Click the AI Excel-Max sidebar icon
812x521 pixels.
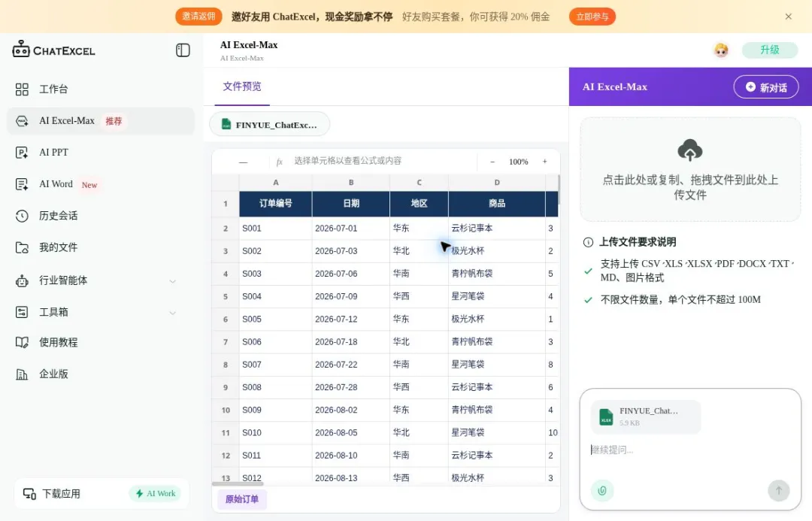point(22,121)
